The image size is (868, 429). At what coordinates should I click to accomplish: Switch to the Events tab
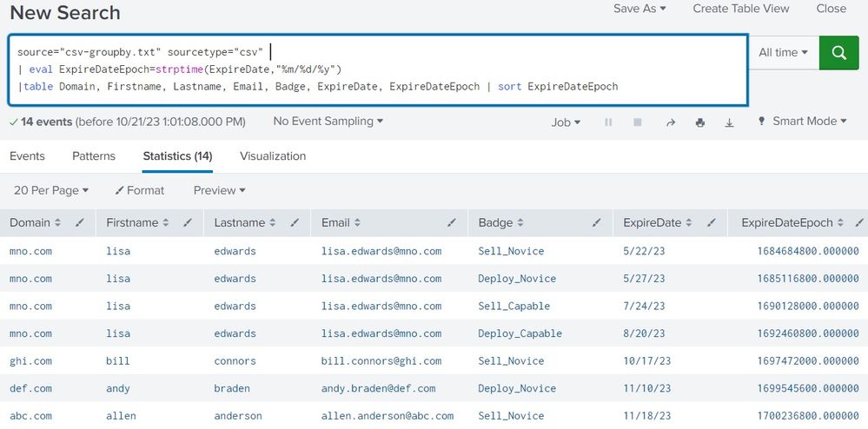[27, 156]
